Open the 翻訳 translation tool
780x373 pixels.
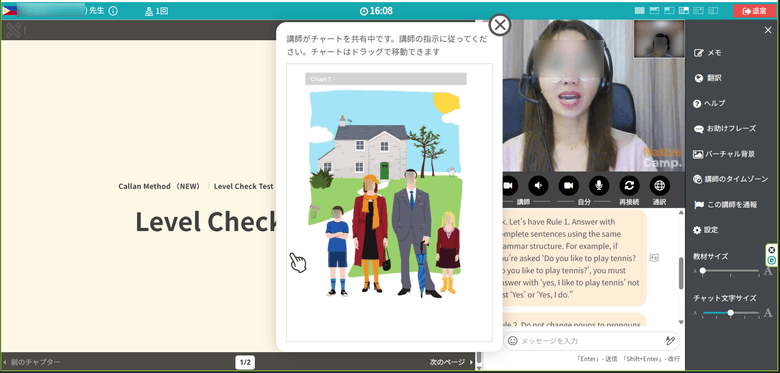click(x=707, y=78)
